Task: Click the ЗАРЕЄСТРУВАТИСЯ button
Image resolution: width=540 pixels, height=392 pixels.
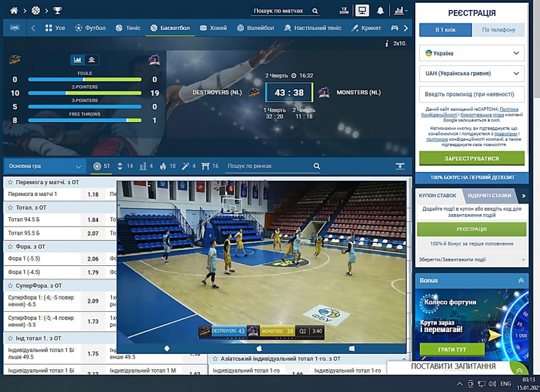Action: click(x=472, y=159)
